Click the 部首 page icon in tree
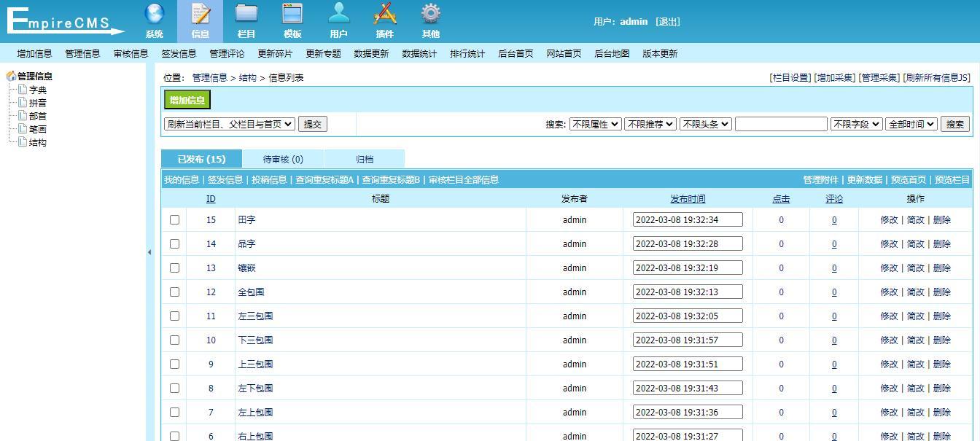 [x=23, y=116]
